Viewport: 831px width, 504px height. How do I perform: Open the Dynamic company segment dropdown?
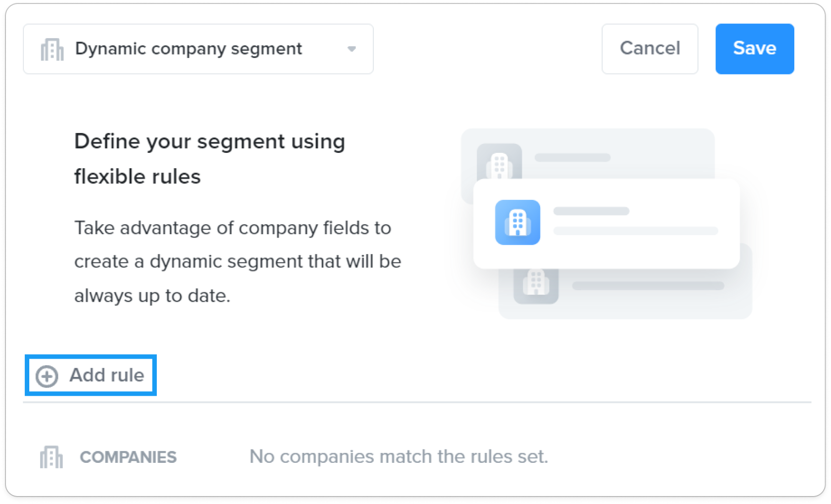[198, 49]
